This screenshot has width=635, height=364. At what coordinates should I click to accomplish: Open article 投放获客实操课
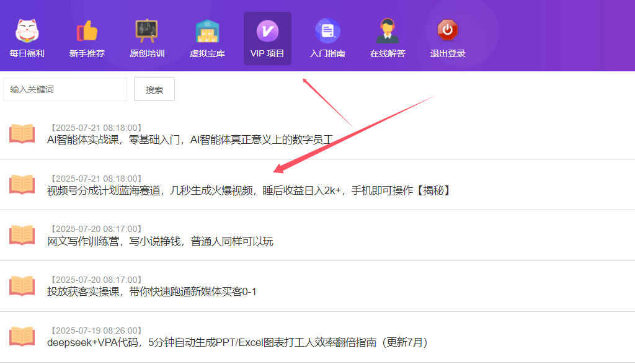(152, 292)
